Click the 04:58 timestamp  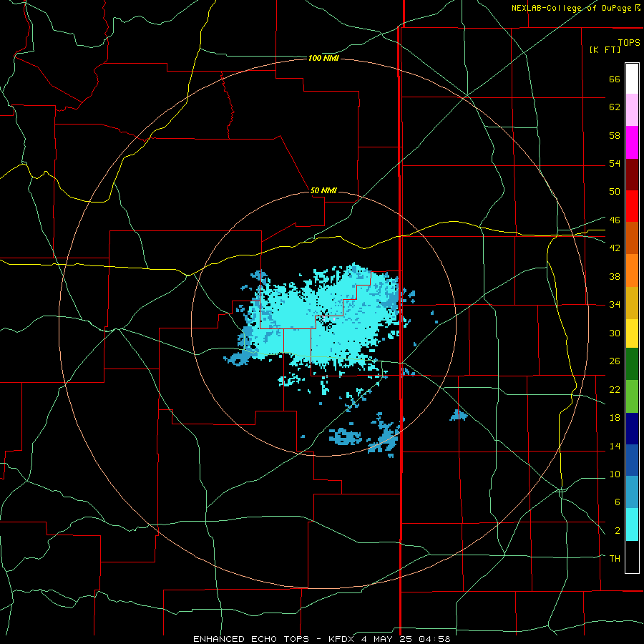click(434, 639)
